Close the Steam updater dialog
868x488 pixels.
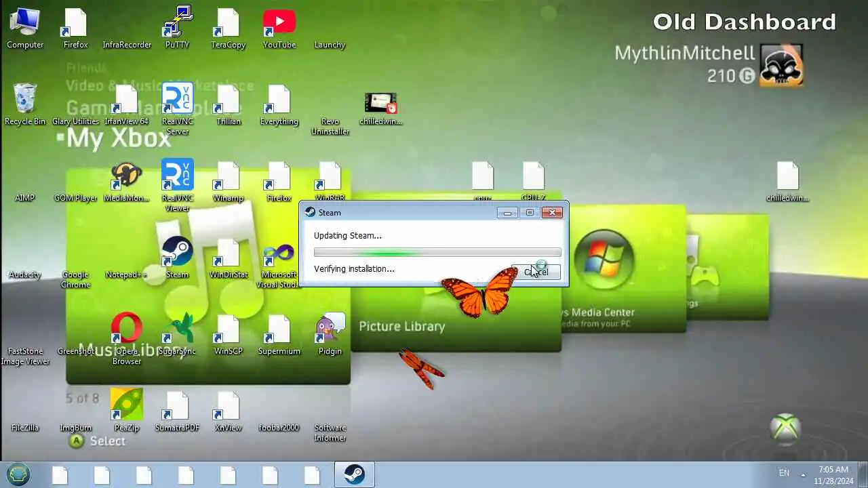click(x=552, y=213)
